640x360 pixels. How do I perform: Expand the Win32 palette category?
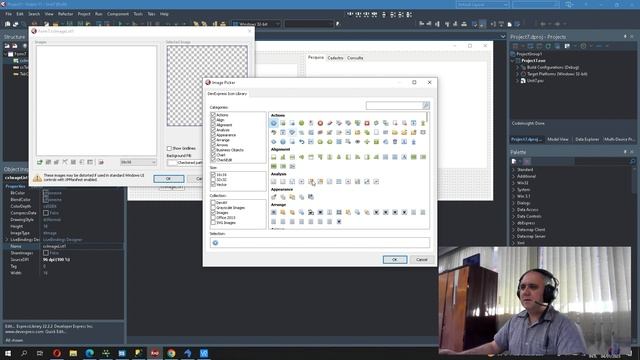[x=513, y=183]
